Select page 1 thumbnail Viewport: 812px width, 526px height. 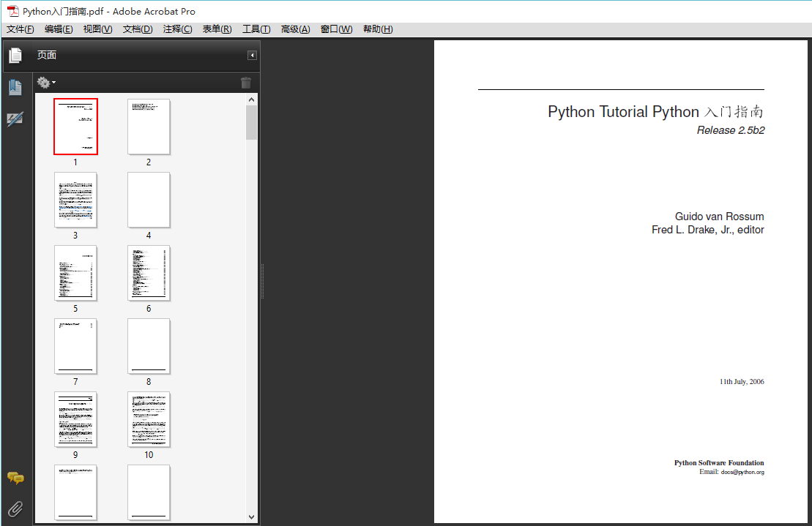pos(75,127)
